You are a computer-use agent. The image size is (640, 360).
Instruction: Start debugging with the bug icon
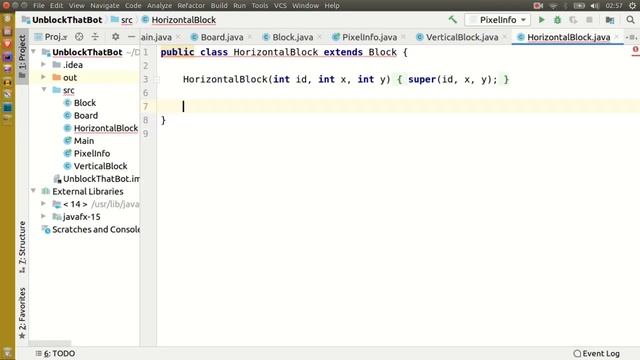tap(557, 20)
